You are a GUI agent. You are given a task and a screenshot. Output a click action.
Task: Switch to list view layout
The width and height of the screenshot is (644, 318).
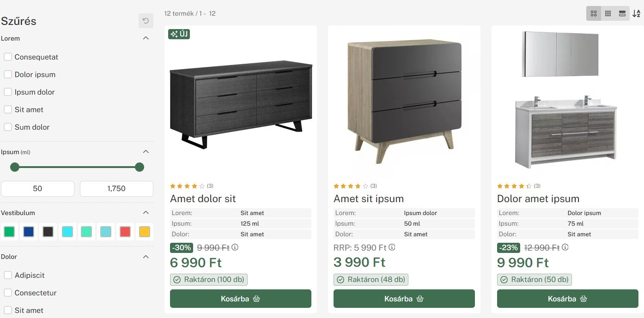coord(622,13)
